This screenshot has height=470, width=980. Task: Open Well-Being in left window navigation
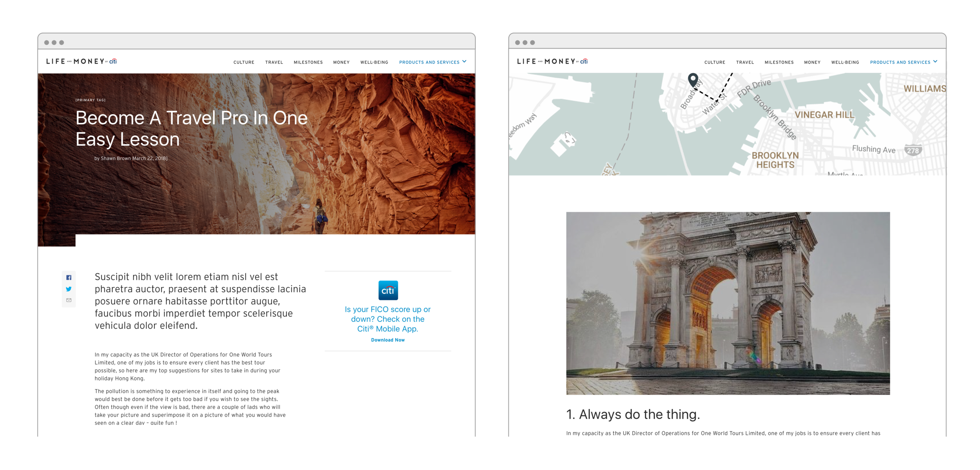click(x=374, y=62)
